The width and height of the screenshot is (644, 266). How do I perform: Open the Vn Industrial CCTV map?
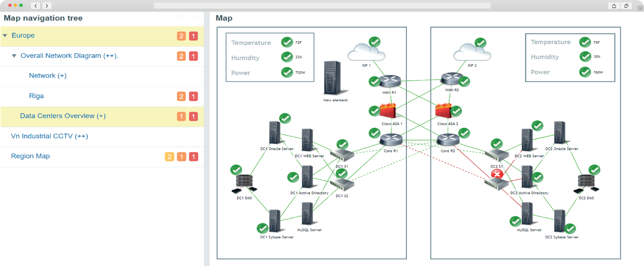tap(49, 136)
